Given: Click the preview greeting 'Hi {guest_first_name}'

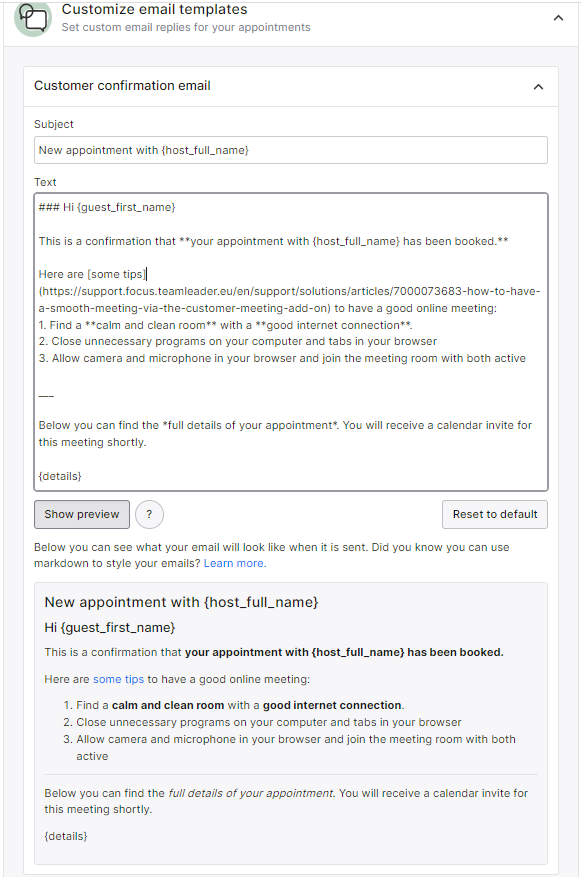Looking at the screenshot, I should tap(110, 628).
